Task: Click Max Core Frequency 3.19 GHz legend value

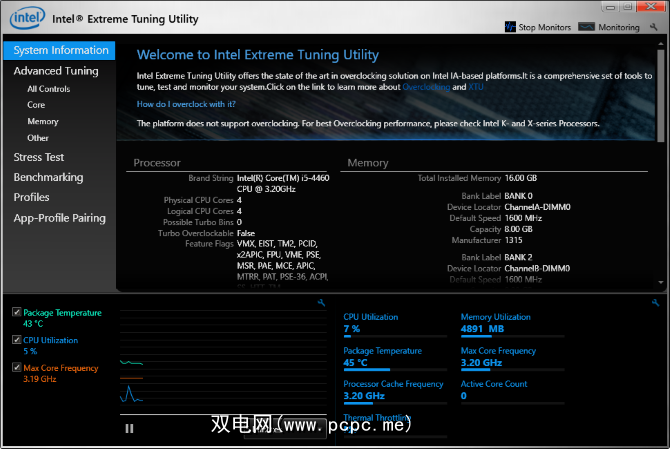Action: (x=40, y=379)
